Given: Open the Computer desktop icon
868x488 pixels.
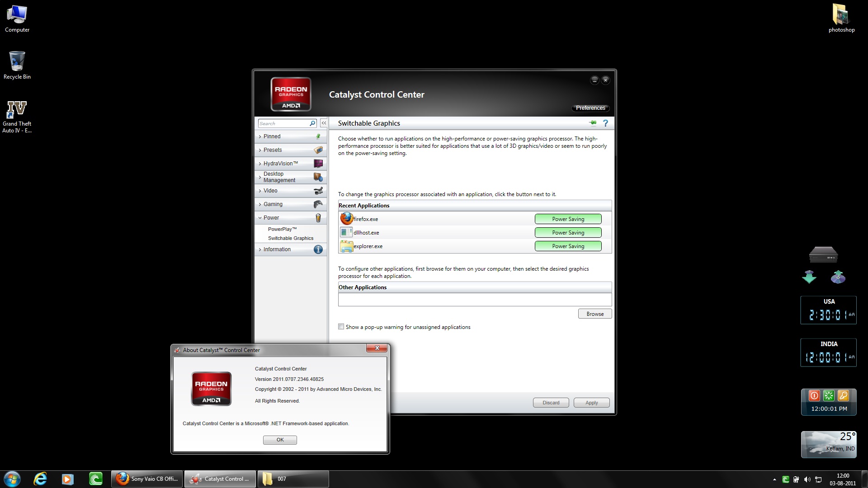Looking at the screenshot, I should point(17,19).
